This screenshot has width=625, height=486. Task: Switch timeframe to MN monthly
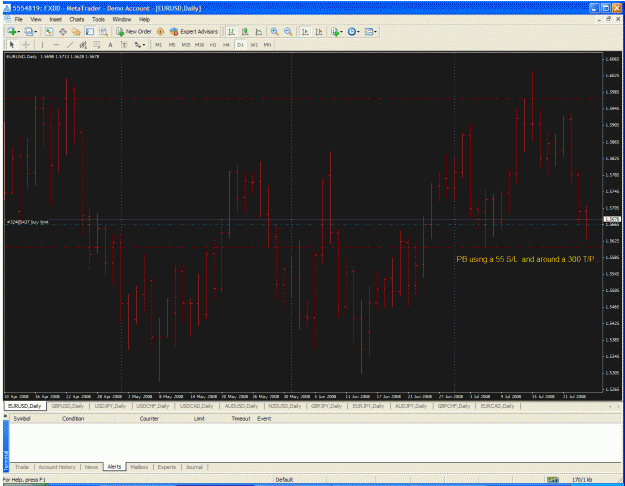click(x=267, y=45)
